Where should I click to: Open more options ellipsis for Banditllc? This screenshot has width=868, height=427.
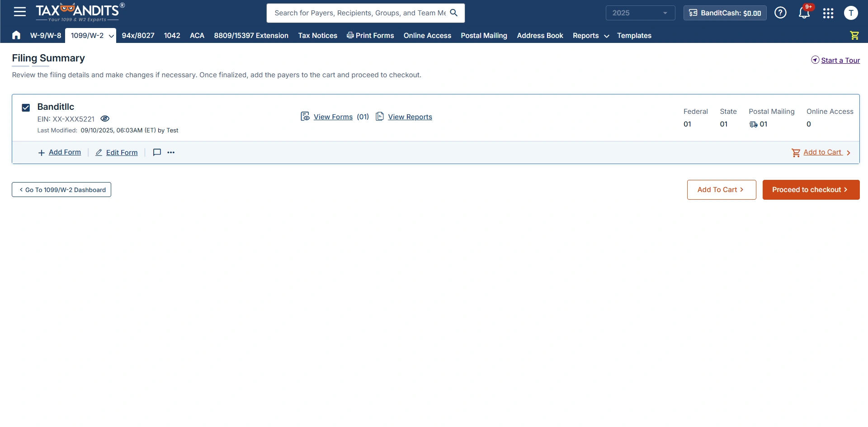tap(171, 152)
